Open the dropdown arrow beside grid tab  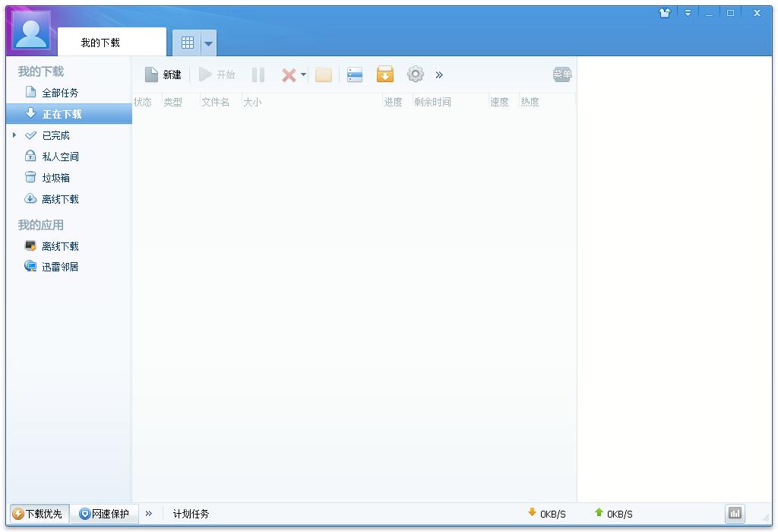208,43
